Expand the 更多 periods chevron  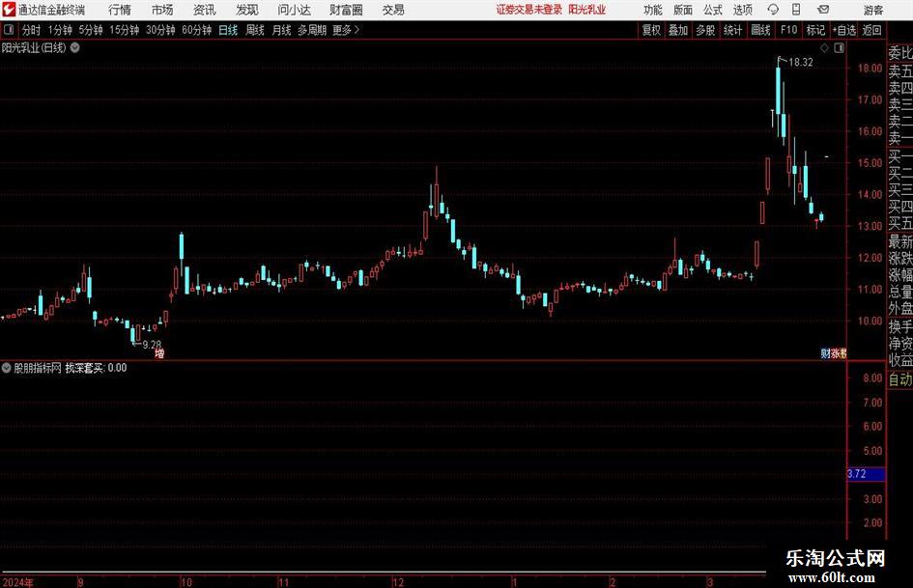pos(357,30)
